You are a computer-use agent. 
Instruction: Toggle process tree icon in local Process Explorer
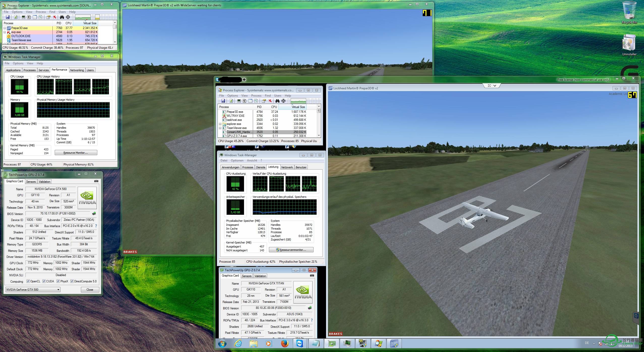point(29,17)
